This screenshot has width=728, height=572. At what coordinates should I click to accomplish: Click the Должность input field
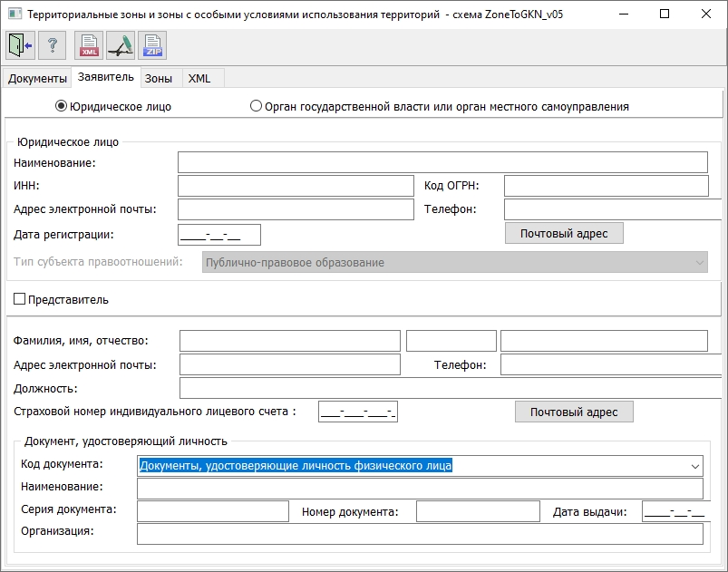click(x=450, y=388)
